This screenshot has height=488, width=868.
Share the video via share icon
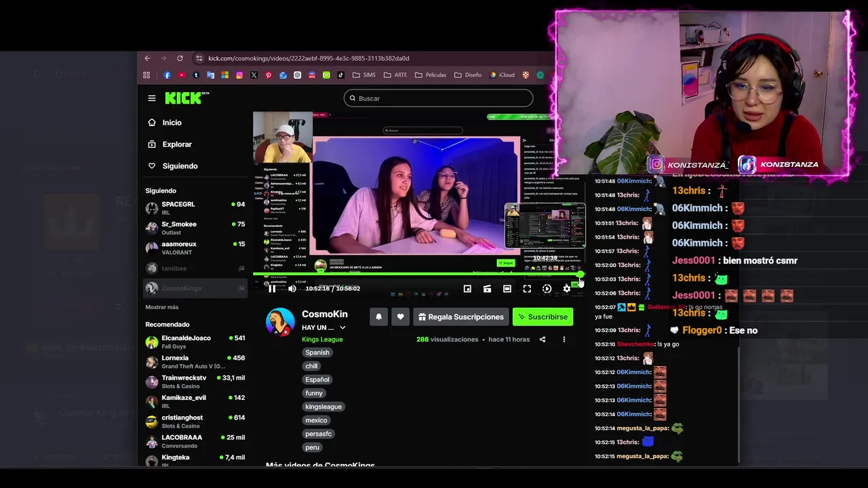(x=542, y=340)
